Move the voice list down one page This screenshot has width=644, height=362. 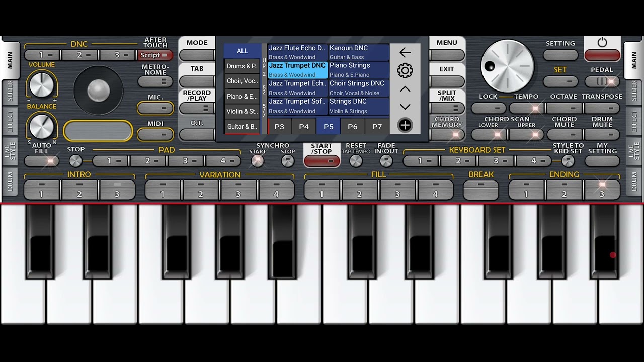tap(405, 107)
